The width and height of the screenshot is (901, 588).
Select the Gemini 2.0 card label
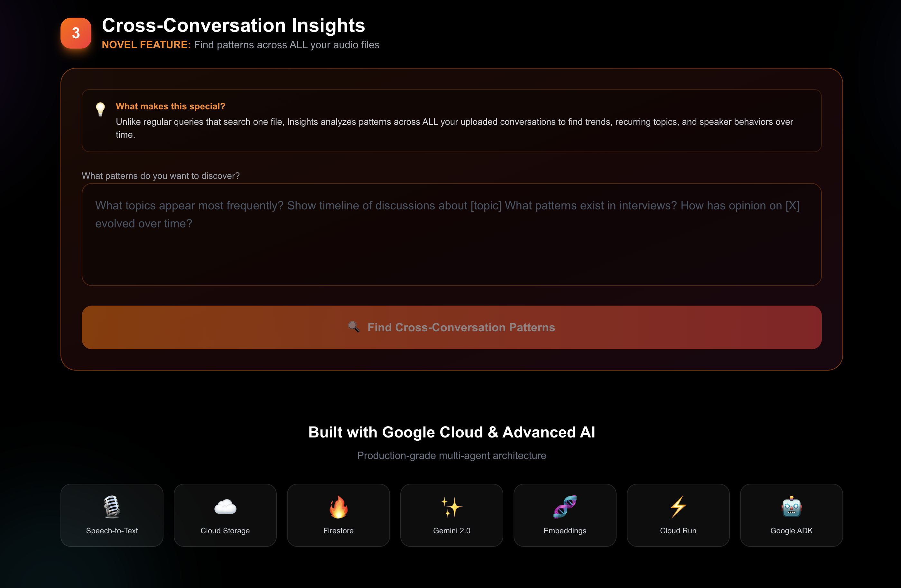[451, 530]
